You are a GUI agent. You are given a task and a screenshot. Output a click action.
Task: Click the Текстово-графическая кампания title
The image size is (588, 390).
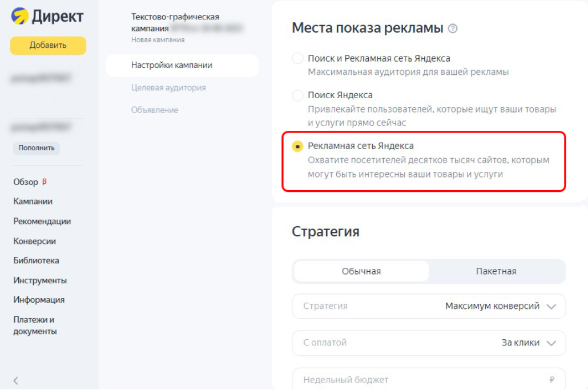175,22
